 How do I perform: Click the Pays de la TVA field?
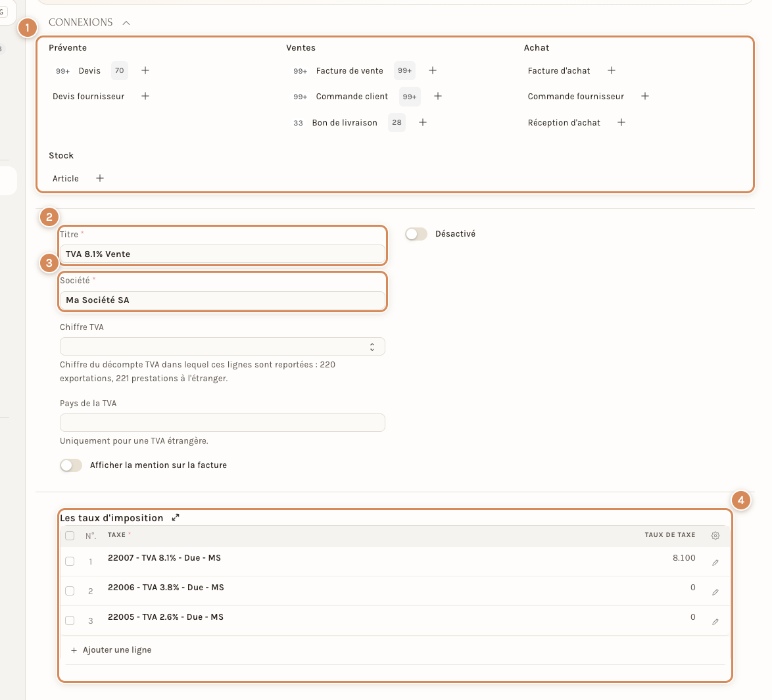pos(222,423)
